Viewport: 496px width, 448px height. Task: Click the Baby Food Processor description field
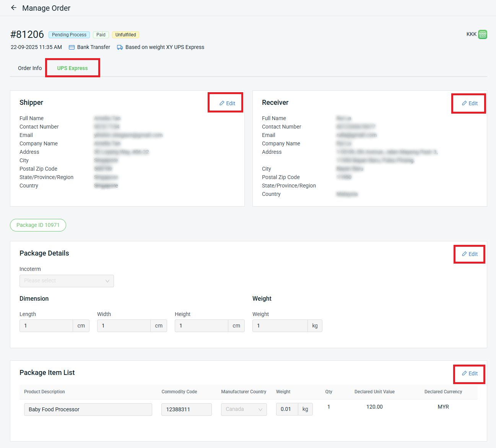(x=88, y=409)
